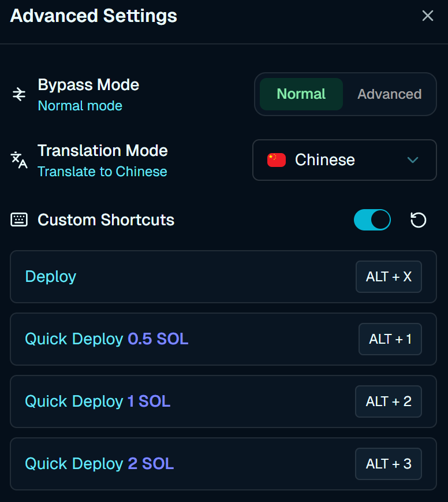This screenshot has height=502, width=448.
Task: Click the Quick Deploy 2 SOL label
Action: (x=99, y=464)
